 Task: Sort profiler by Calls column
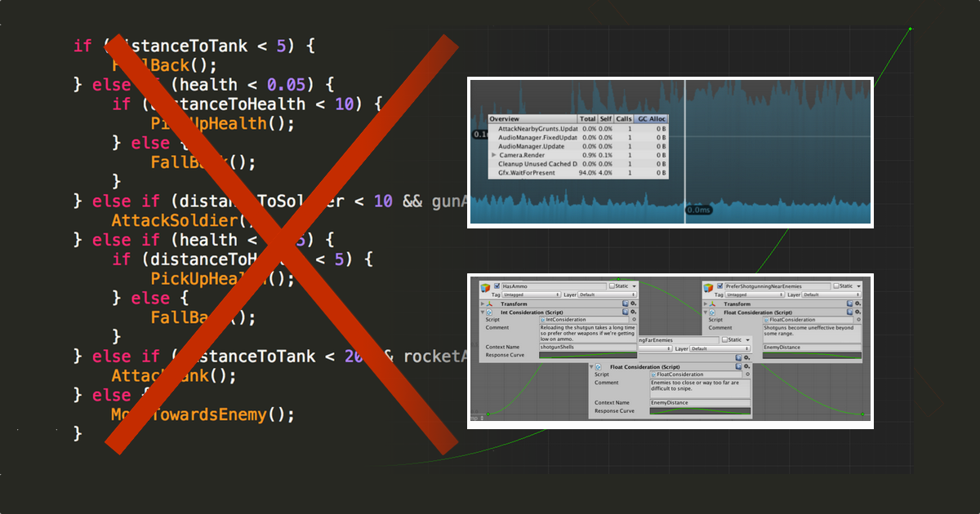(624, 119)
